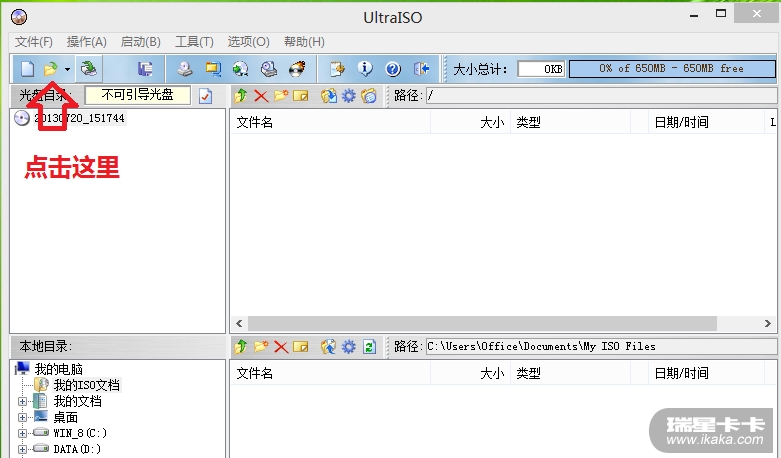Click the 不可引导光盘 boot type box
The image size is (781, 458).
137,95
